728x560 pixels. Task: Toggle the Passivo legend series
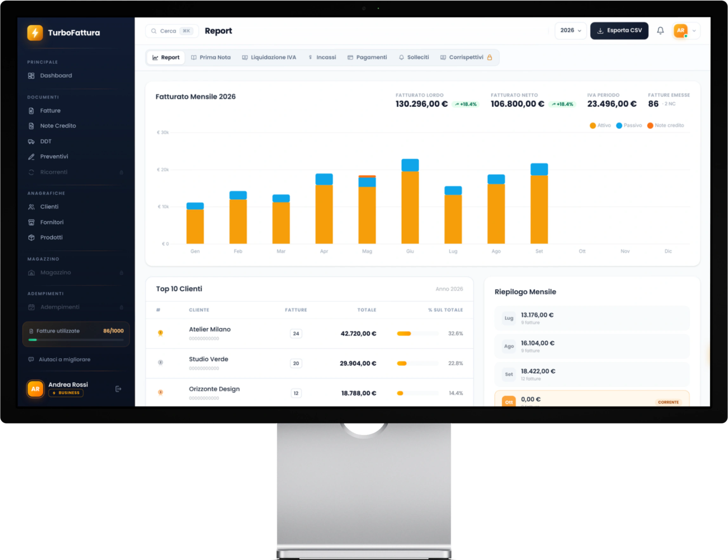(629, 126)
